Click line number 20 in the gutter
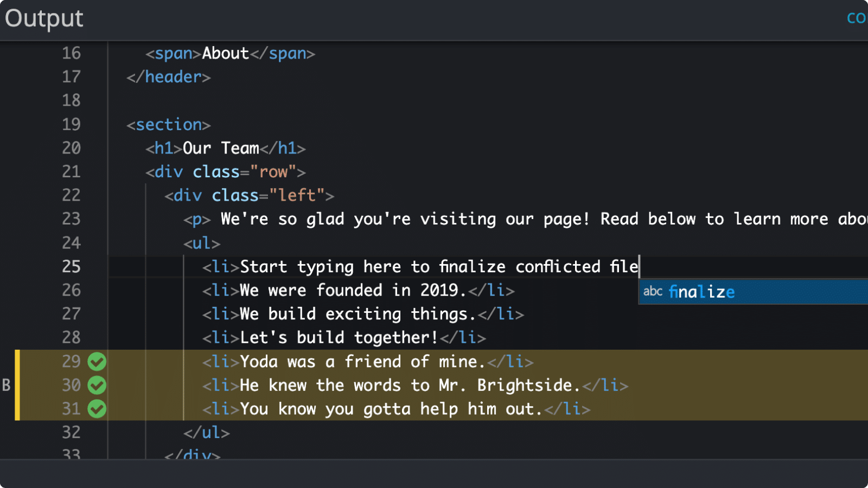 click(x=71, y=148)
